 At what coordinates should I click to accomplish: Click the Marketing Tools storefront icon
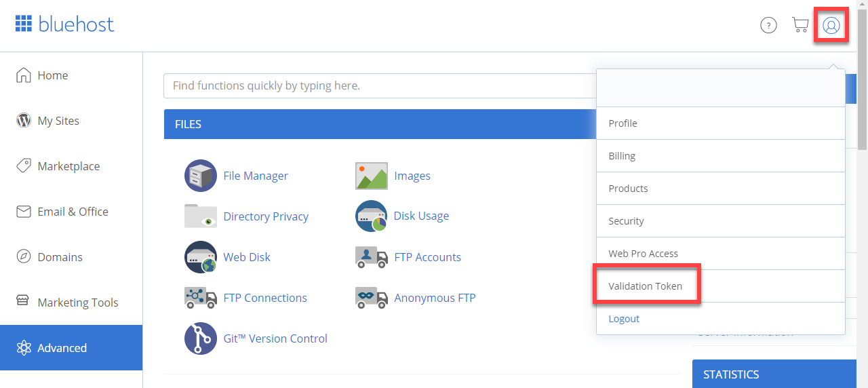23,301
